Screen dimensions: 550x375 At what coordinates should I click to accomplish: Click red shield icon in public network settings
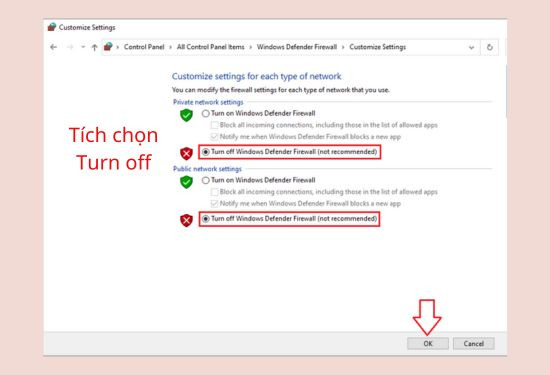[186, 220]
